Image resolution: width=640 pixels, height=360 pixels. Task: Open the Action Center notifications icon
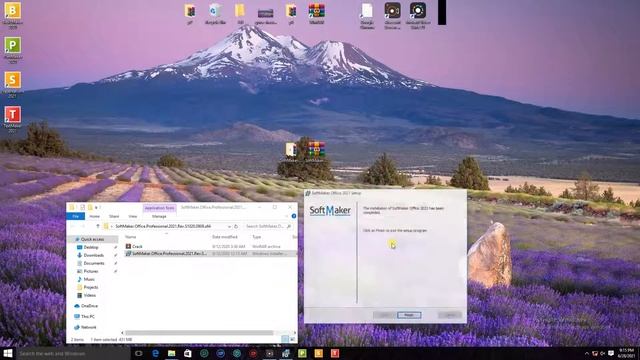click(x=611, y=353)
